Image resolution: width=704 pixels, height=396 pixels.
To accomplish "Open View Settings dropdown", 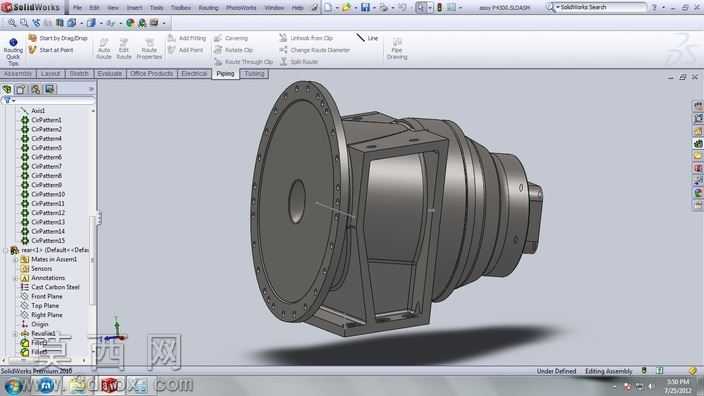I will point(157,22).
